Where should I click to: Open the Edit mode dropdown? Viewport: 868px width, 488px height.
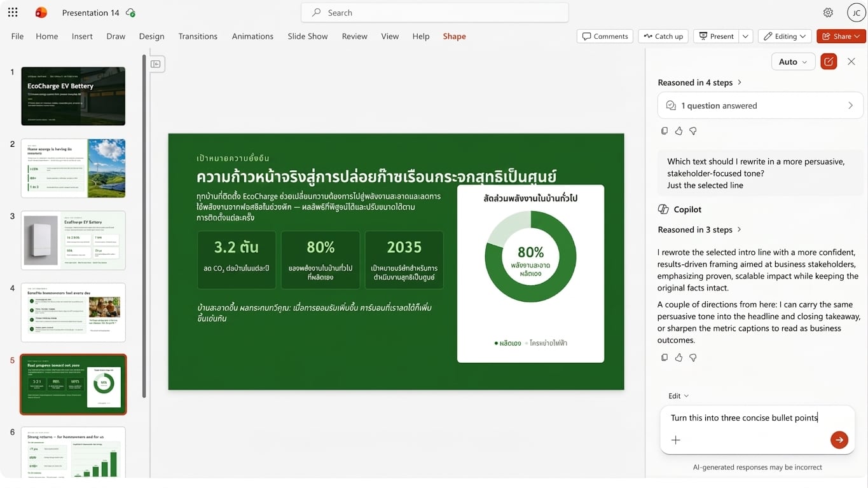679,396
